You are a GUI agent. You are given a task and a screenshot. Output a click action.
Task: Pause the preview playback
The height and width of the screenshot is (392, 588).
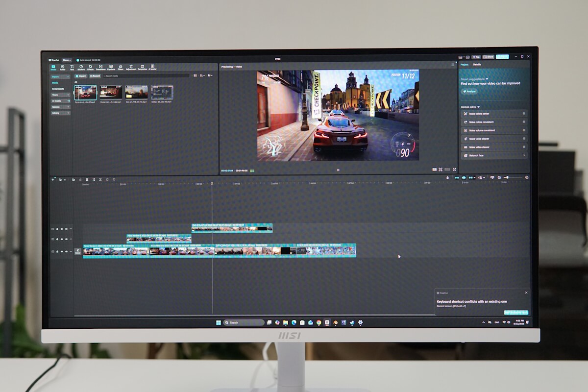[x=338, y=170]
